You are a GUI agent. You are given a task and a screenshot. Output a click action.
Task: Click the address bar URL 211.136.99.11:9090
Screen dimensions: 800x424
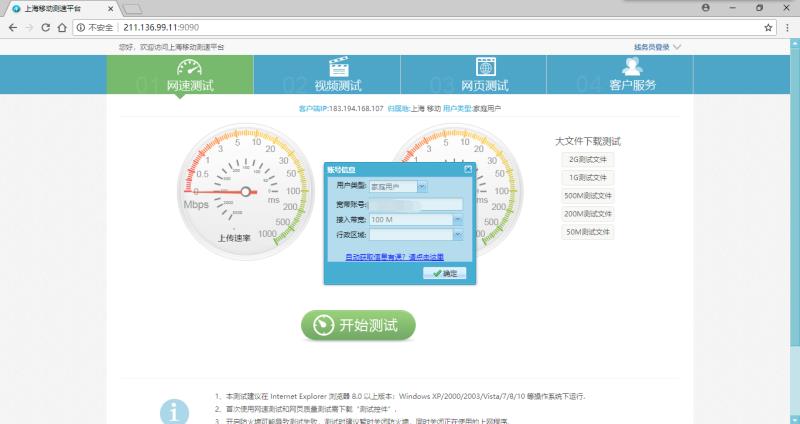(x=161, y=28)
